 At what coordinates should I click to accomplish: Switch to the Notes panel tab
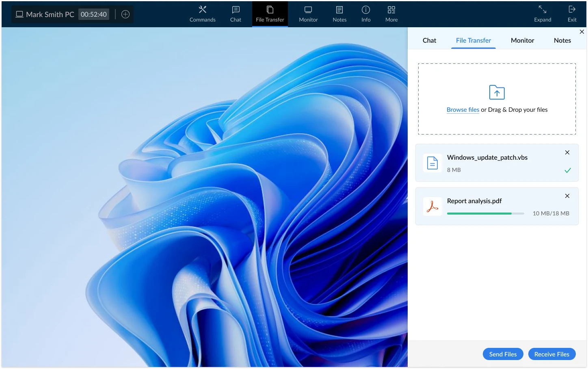(562, 40)
